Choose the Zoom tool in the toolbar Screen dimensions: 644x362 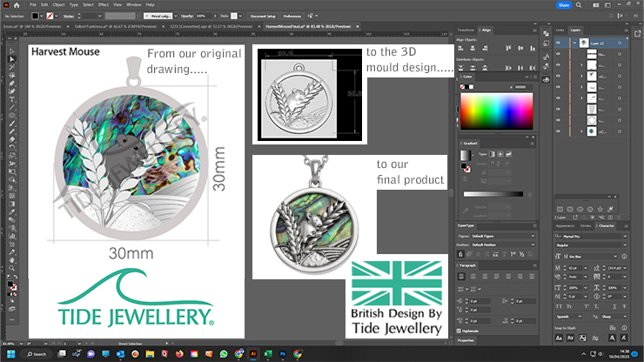12,268
